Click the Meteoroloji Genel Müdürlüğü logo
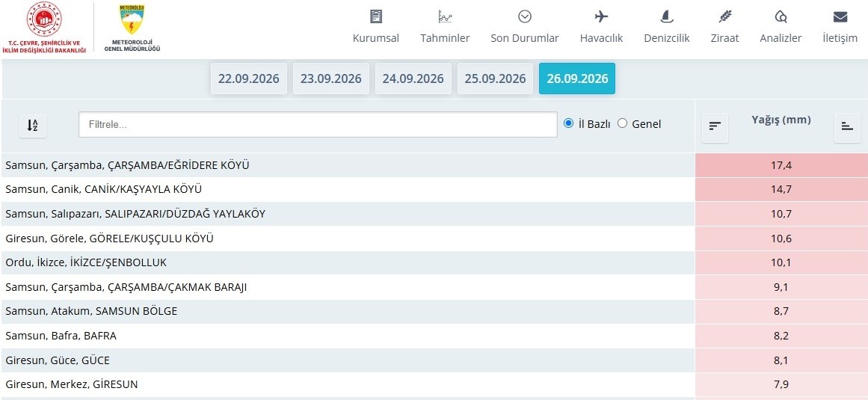The image size is (868, 400). [132, 28]
